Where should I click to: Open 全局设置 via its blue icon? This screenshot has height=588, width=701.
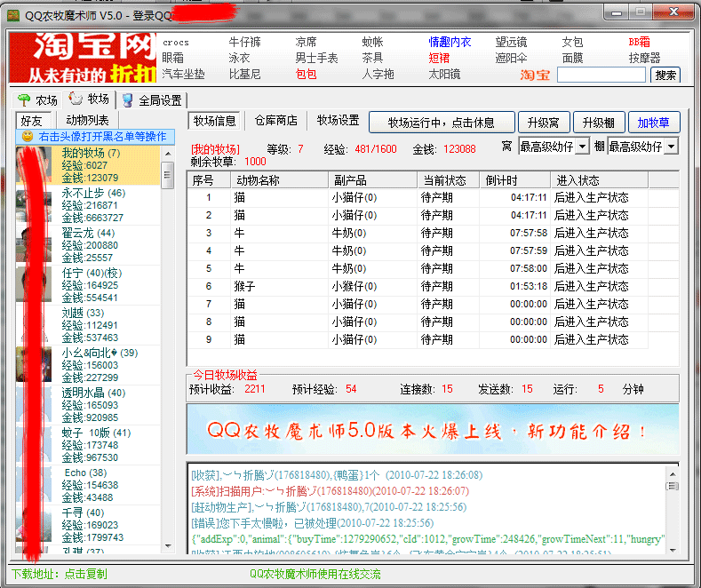(128, 100)
